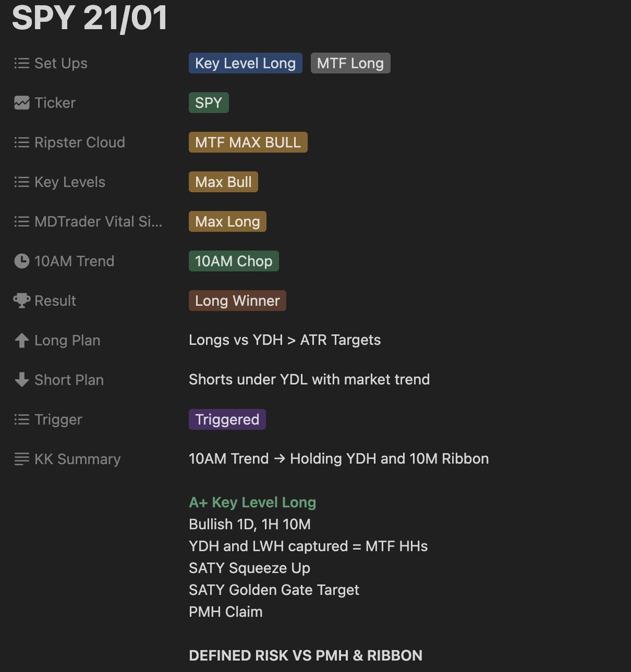Click the green heading A+ Key Level Long
Image resolution: width=631 pixels, height=672 pixels.
click(252, 502)
